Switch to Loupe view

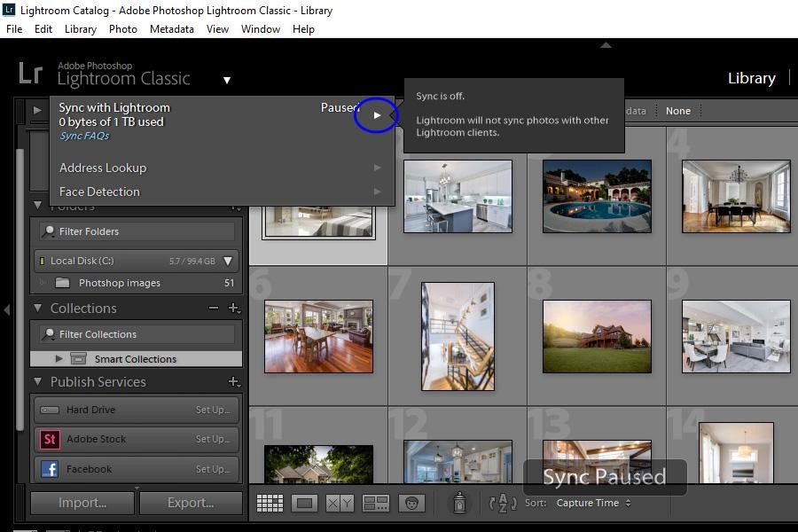coord(302,503)
